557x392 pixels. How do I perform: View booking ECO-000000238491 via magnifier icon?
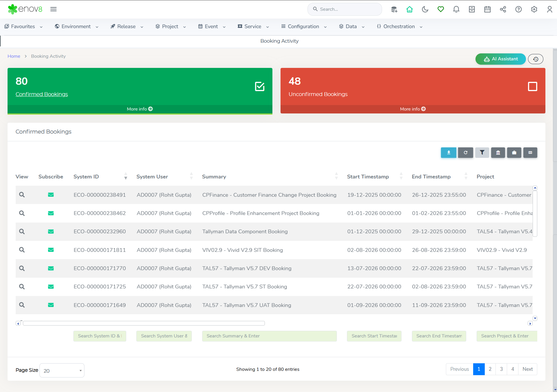(22, 195)
